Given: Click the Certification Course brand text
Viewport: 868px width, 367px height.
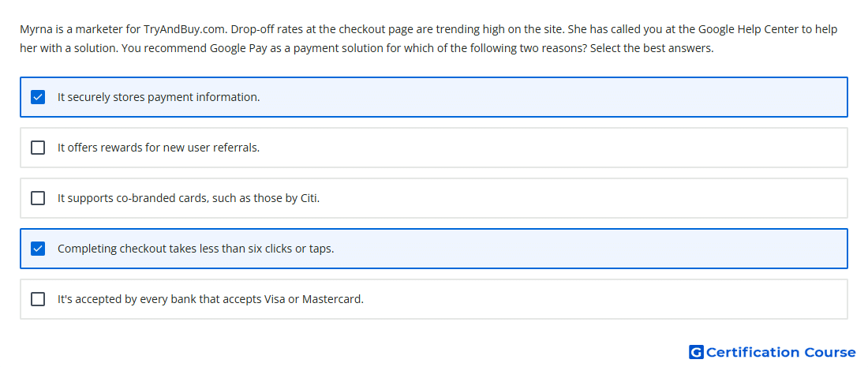Looking at the screenshot, I should 781,352.
